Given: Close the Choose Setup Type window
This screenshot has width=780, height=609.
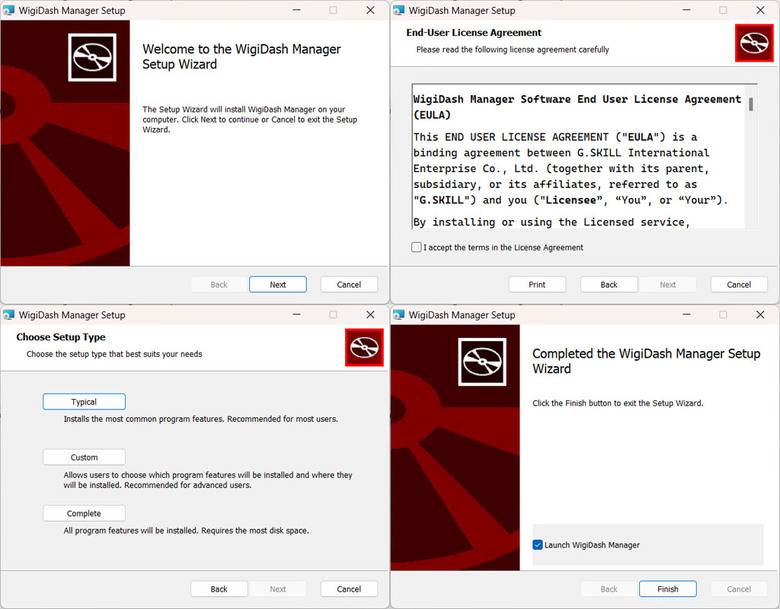Looking at the screenshot, I should click(x=370, y=314).
